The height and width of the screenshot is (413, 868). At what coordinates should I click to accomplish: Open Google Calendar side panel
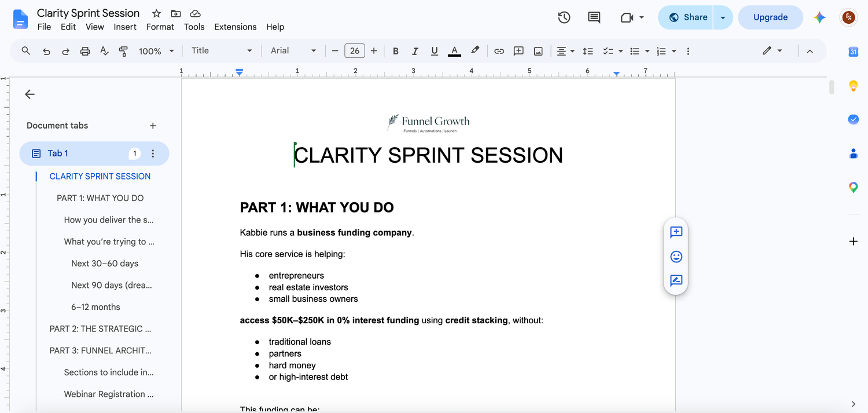pyautogui.click(x=853, y=52)
